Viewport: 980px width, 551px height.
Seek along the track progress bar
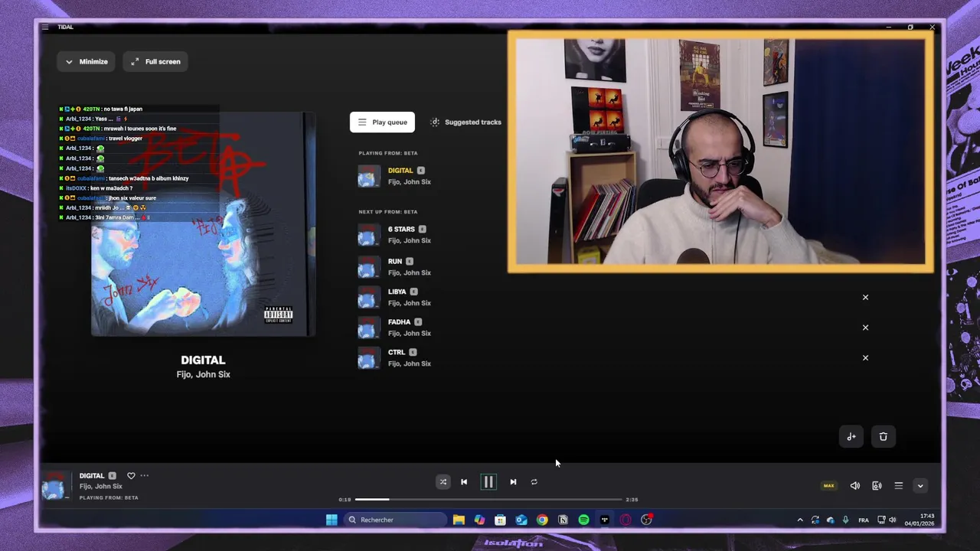tap(488, 500)
